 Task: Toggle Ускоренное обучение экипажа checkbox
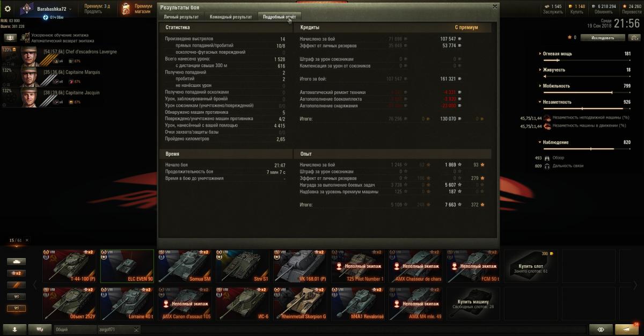click(27, 35)
